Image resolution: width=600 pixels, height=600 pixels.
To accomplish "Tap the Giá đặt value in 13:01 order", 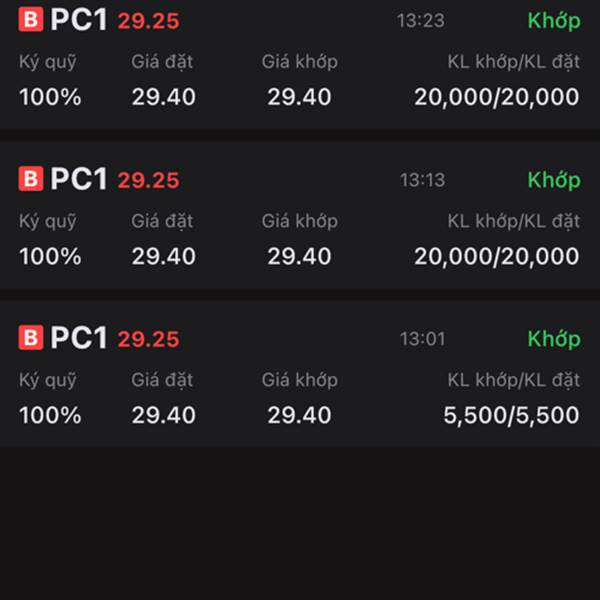I will 163,415.
